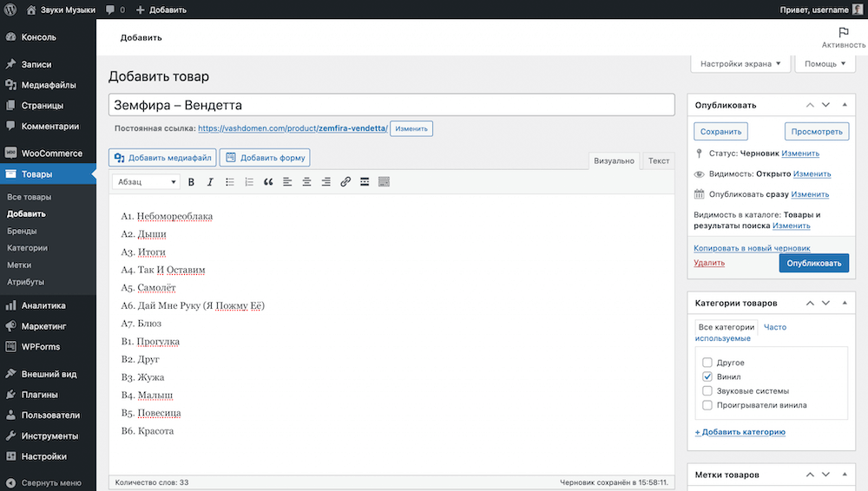The width and height of the screenshot is (868, 491).
Task: Insert the Read More tag
Action: (365, 181)
